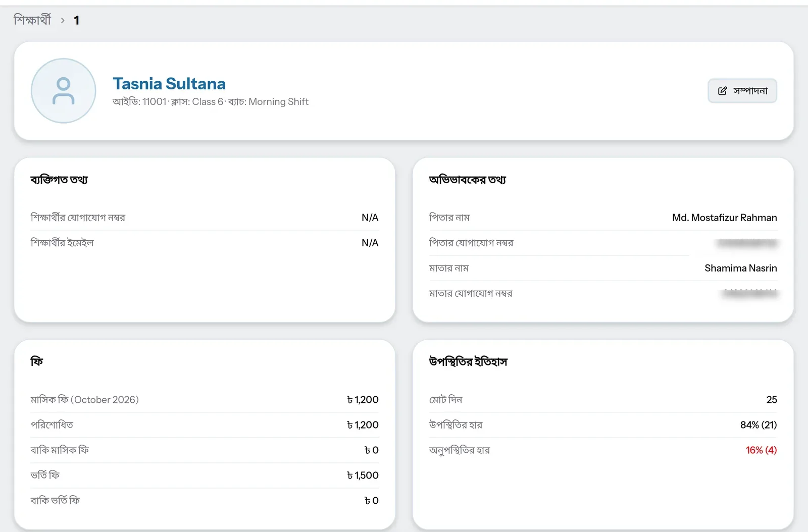Select the N/A value for শিক্ষার্থীর যোগাযোগ নম্বর
808x532 pixels.
370,218
